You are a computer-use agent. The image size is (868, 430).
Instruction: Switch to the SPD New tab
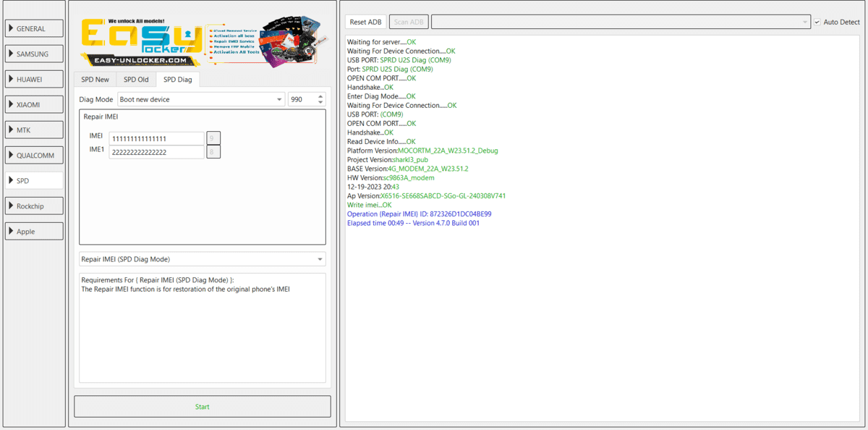tap(95, 80)
